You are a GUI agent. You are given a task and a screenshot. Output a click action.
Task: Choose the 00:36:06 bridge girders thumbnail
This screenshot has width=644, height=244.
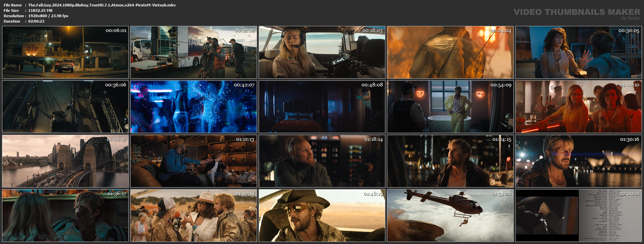(x=65, y=107)
